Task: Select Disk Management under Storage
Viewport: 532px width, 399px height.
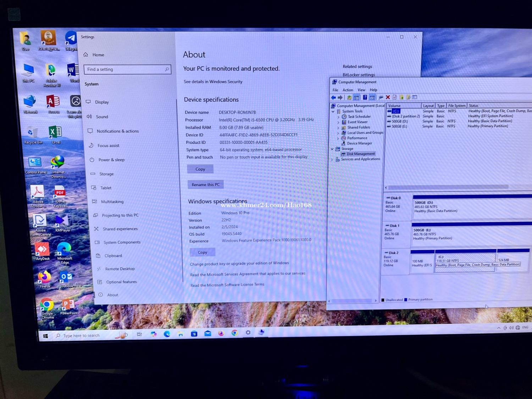Action: click(360, 154)
